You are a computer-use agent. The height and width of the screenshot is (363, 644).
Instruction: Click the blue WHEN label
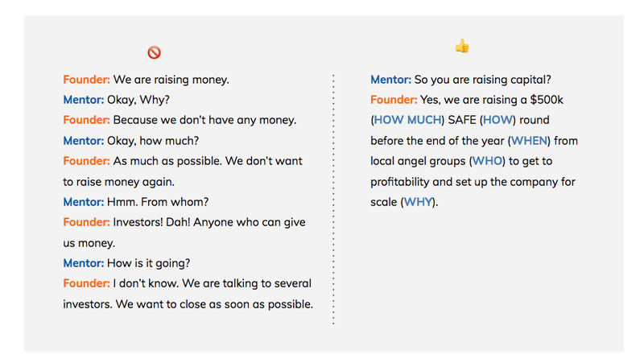pos(529,140)
